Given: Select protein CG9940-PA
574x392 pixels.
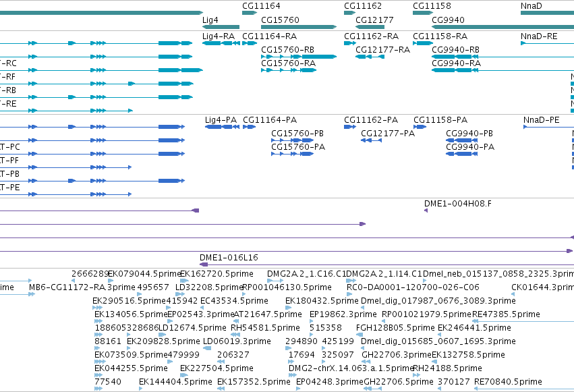Looking at the screenshot, I should coord(461,154).
